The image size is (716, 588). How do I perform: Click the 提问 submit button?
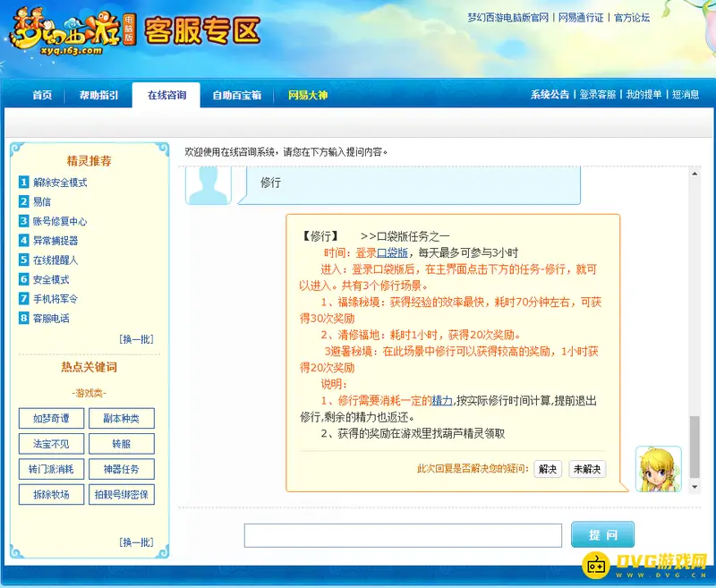click(x=602, y=534)
